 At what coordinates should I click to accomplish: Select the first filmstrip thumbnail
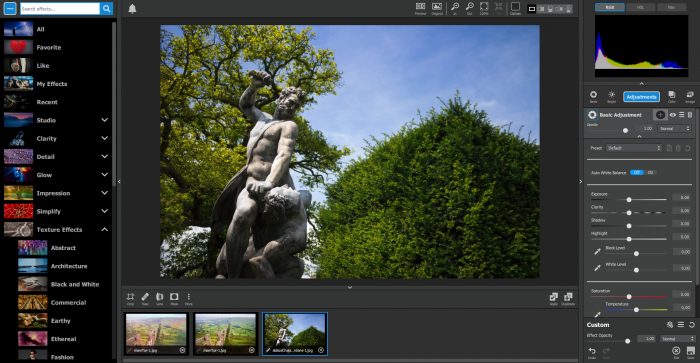point(156,334)
